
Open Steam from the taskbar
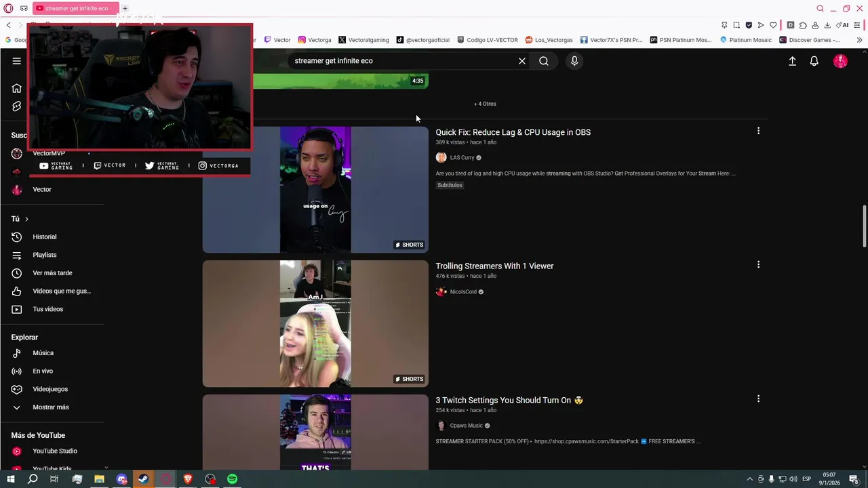143,479
